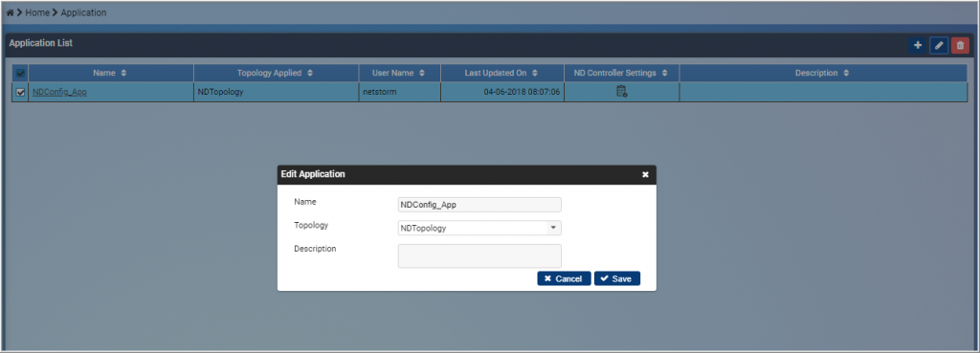
Task: Click the Home icon in breadcrumb
Action: (10, 12)
